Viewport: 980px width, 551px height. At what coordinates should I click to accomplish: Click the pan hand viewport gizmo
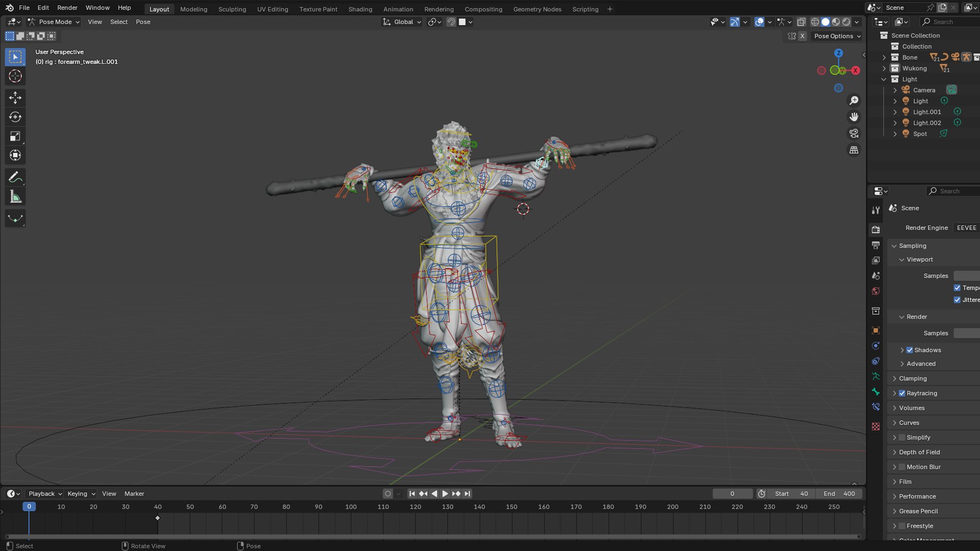854,117
